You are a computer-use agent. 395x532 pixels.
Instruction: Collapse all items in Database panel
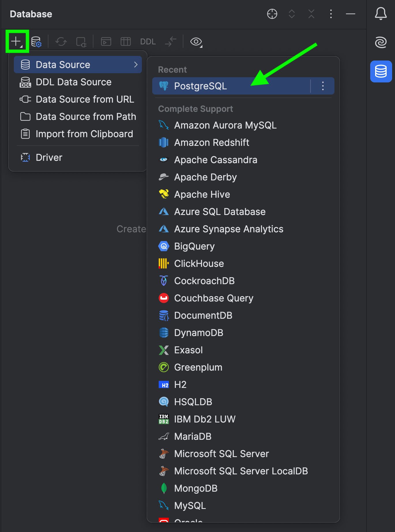tap(311, 14)
